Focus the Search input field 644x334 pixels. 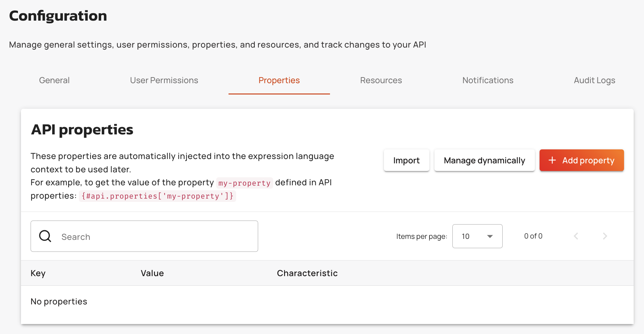coord(156,237)
